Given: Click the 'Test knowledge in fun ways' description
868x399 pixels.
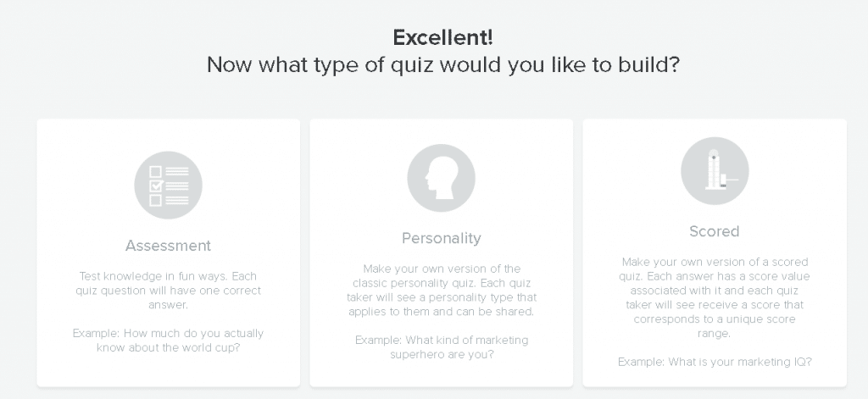Looking at the screenshot, I should (169, 291).
